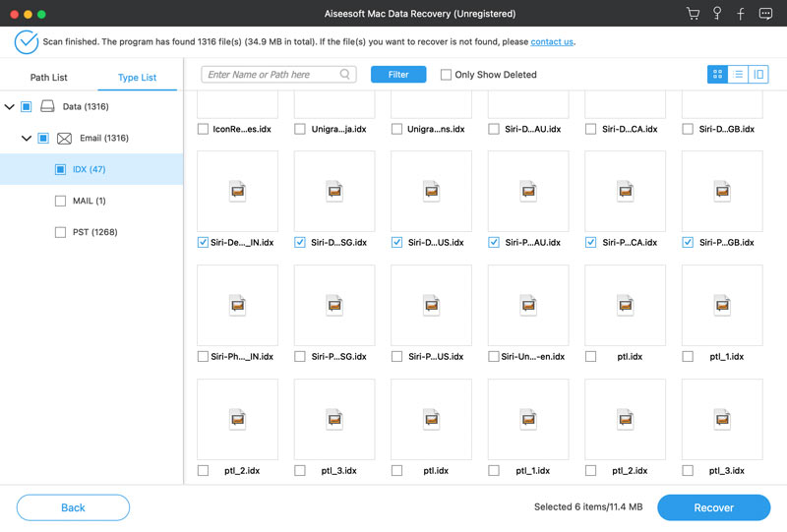
Task: Click the Selected 6 items/11.4 MB status text
Action: pyautogui.click(x=588, y=506)
